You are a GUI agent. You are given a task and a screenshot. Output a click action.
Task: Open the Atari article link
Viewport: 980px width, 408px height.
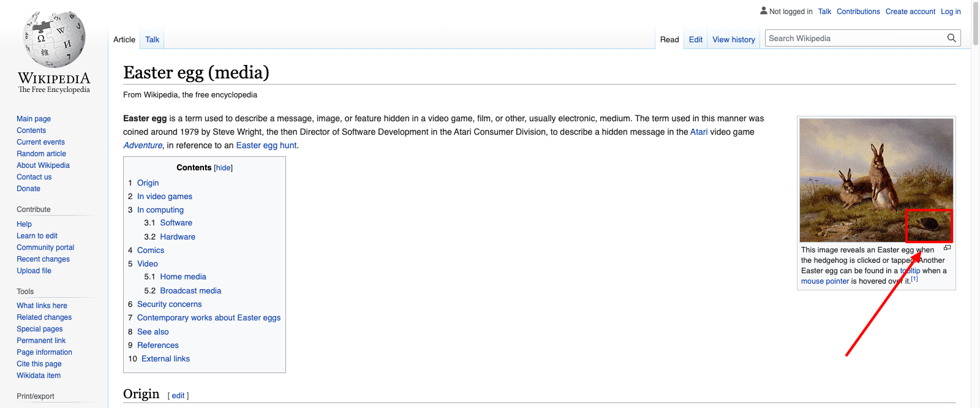[x=698, y=132]
